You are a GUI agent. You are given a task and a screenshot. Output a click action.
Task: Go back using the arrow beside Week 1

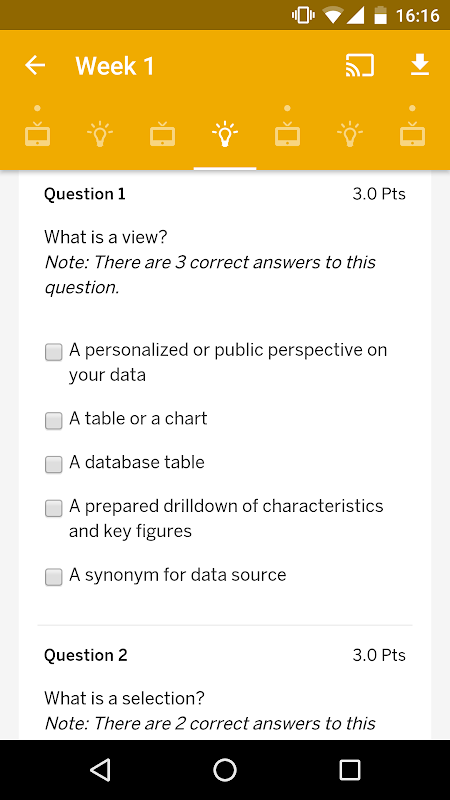click(35, 65)
